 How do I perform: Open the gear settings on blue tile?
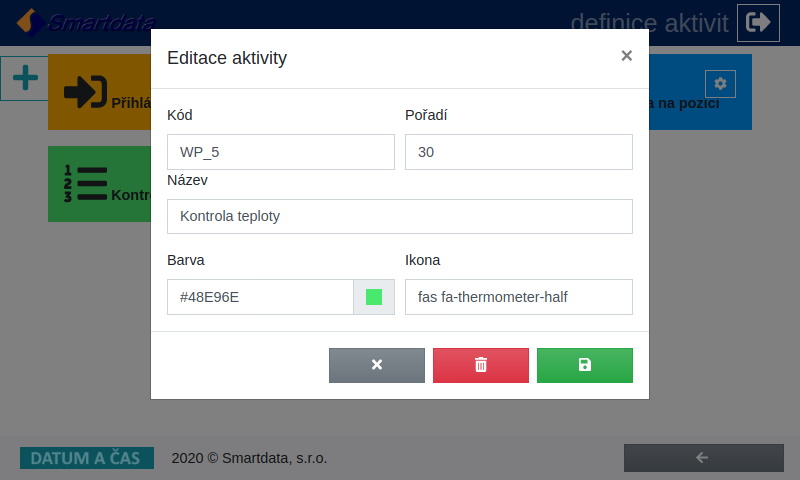coord(720,83)
